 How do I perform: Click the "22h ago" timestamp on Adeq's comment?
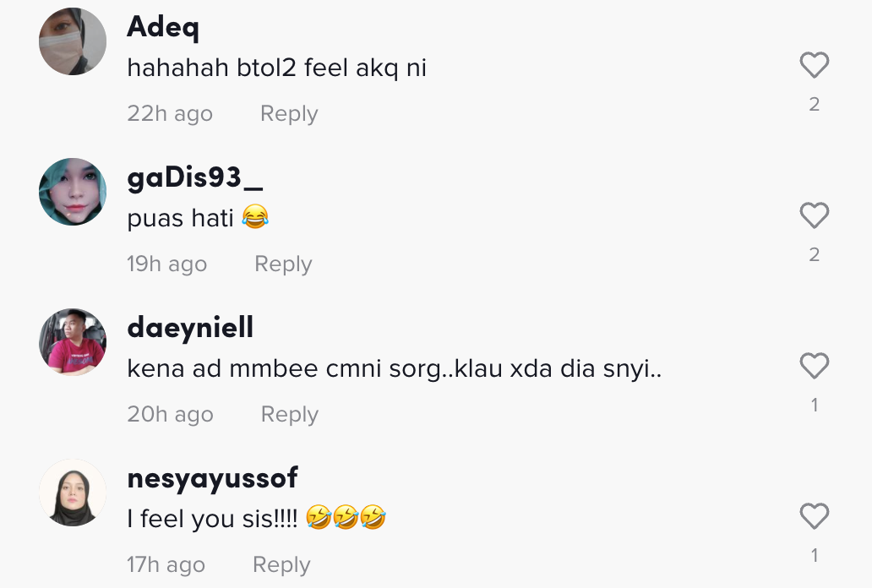pyautogui.click(x=170, y=114)
